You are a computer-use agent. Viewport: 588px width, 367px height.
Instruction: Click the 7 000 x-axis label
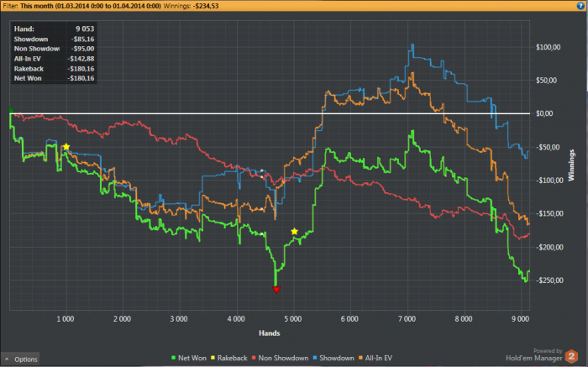pos(407,319)
